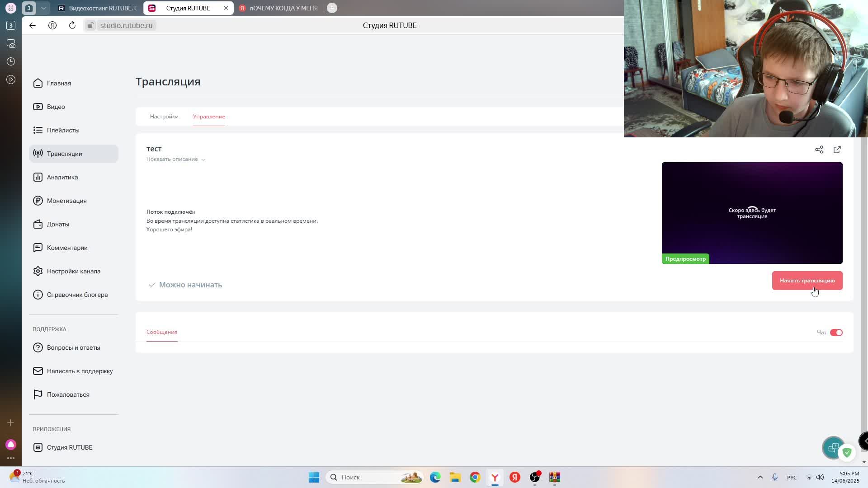868x488 pixels.
Task: Open the green protect shield icon
Action: 847,452
